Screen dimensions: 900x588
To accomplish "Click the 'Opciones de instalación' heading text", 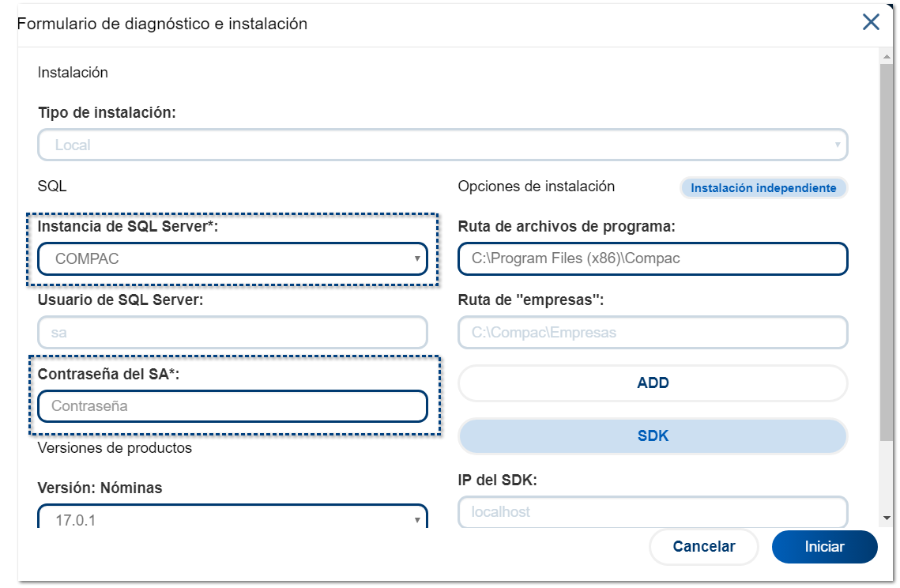I will 536,187.
